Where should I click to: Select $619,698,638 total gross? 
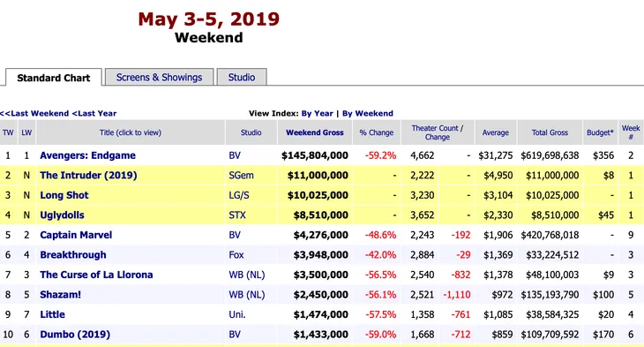[550, 155]
